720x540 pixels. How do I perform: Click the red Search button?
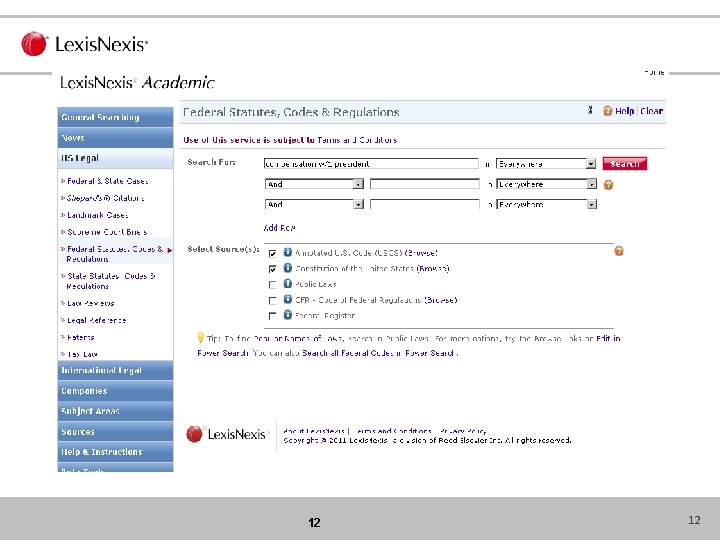point(624,163)
